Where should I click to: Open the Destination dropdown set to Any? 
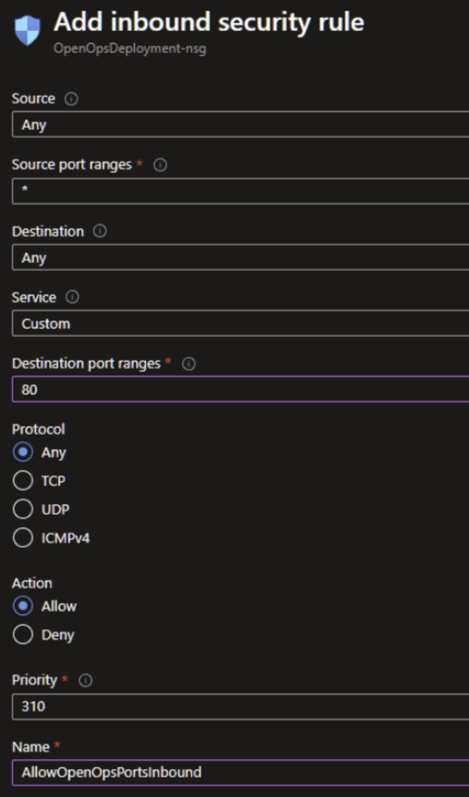[x=240, y=257]
